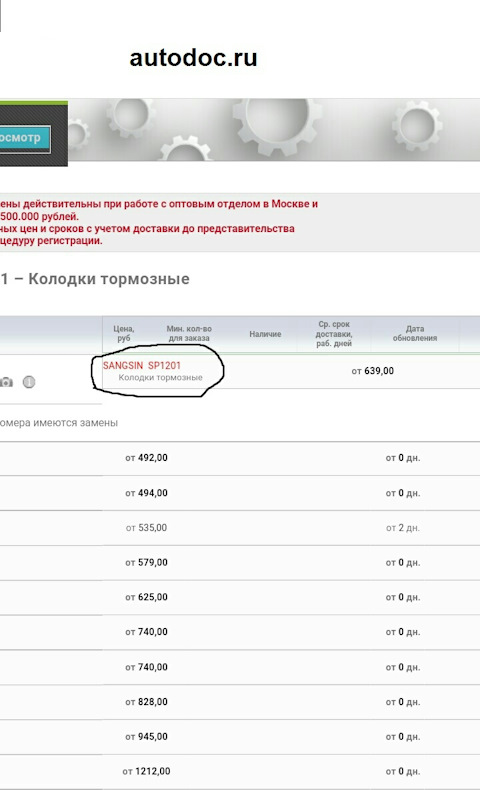
Task: Click the teal 'осмотр' button
Action: pos(25,139)
